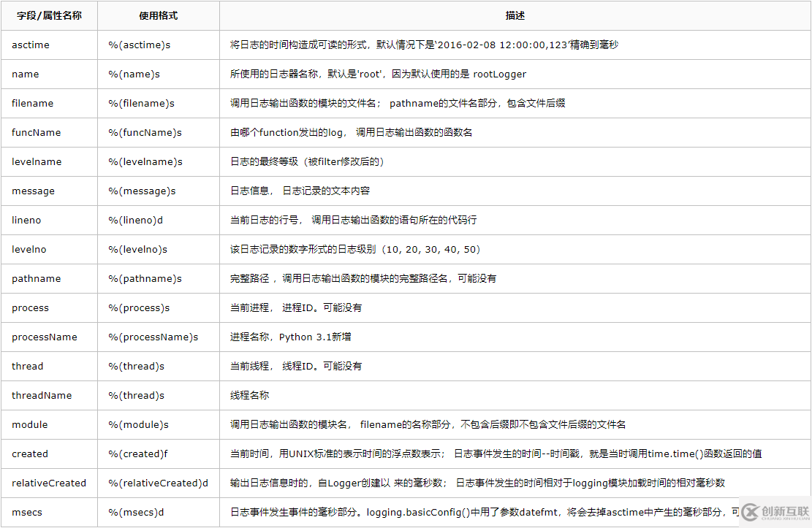Image resolution: width=812 pixels, height=528 pixels.
Task: Click the '%(process)s' format cell
Action: point(159,308)
